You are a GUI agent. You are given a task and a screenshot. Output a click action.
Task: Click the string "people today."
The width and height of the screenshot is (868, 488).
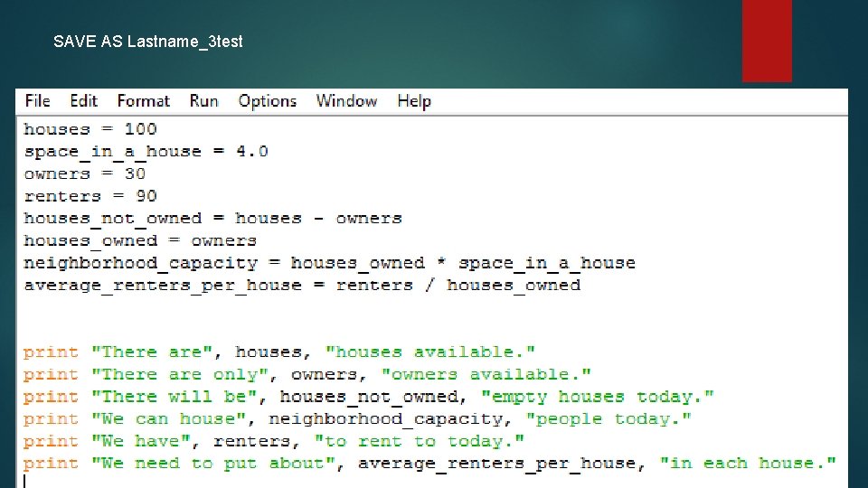coord(609,418)
